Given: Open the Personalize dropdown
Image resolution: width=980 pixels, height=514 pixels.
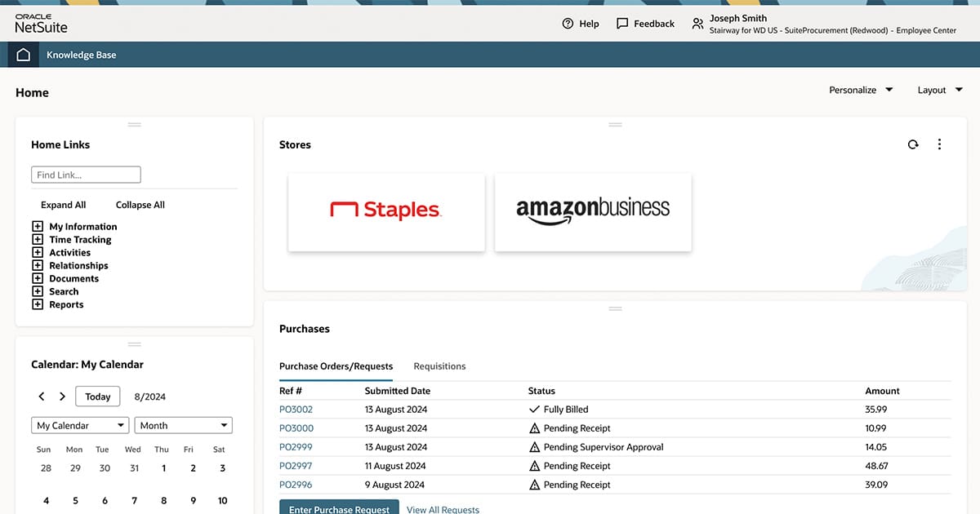Looking at the screenshot, I should (x=859, y=90).
